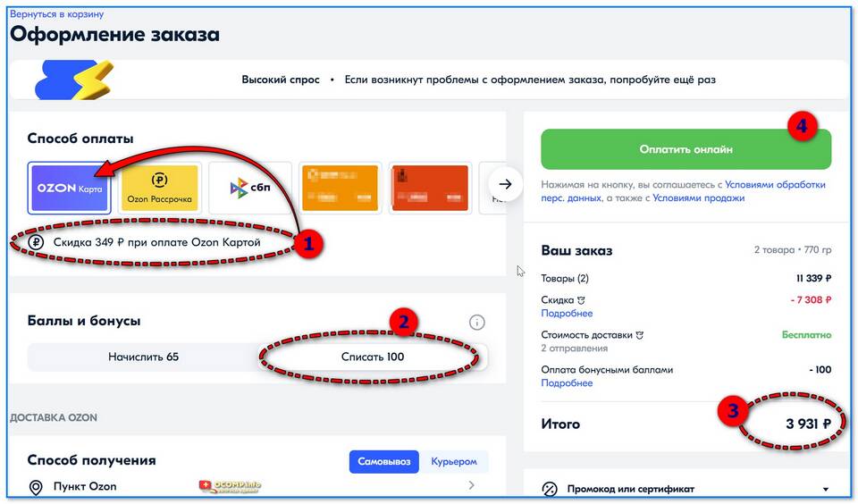Select the red saved bank card

[x=432, y=189]
